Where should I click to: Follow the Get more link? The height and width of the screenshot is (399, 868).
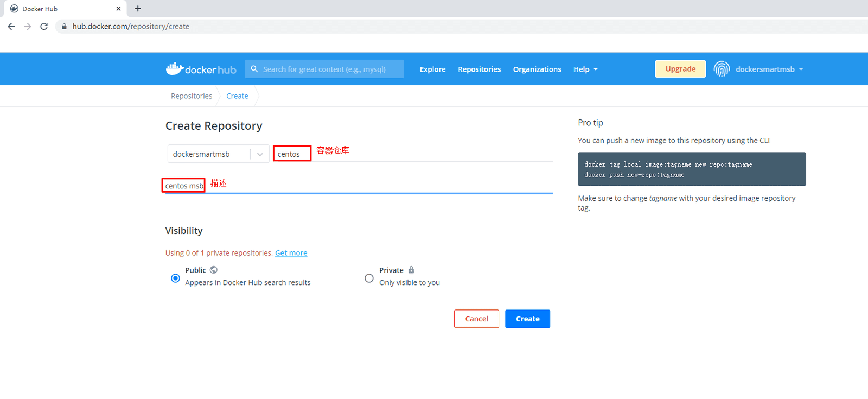(291, 253)
